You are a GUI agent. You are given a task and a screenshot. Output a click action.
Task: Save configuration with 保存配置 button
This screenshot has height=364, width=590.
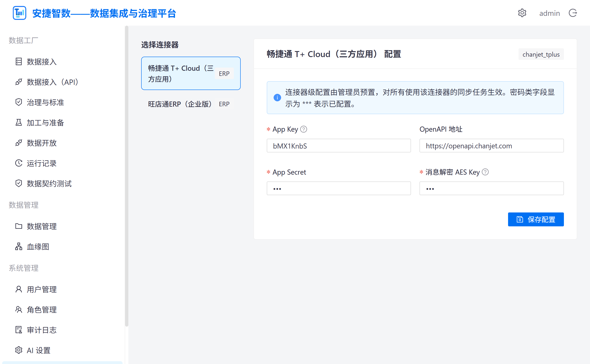536,219
